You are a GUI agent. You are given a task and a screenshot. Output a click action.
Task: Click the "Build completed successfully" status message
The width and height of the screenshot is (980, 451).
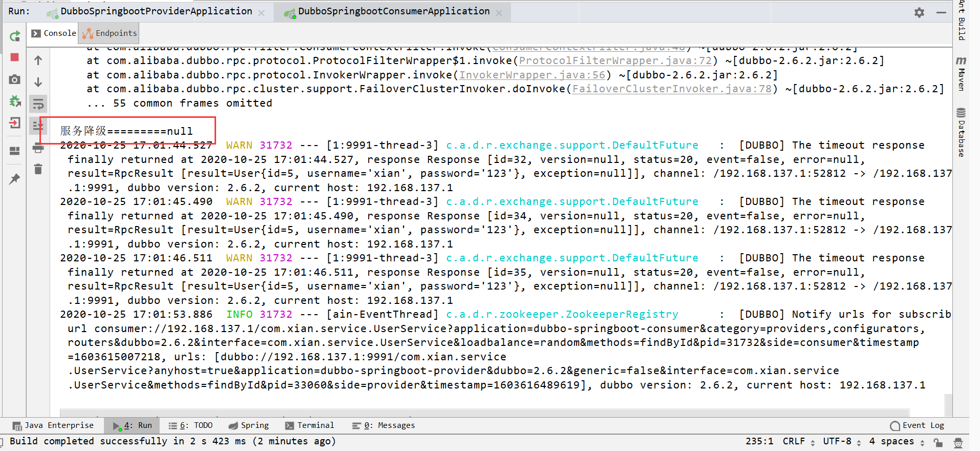tap(173, 441)
